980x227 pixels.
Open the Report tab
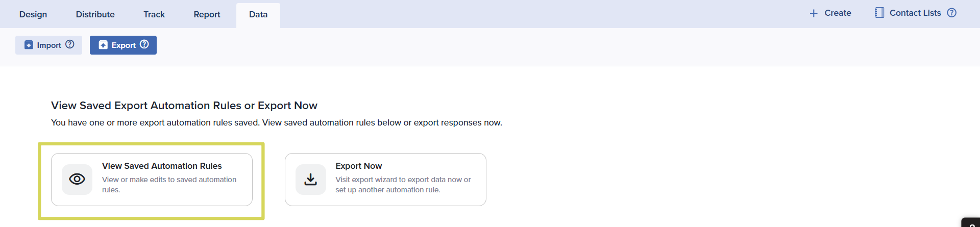click(207, 14)
